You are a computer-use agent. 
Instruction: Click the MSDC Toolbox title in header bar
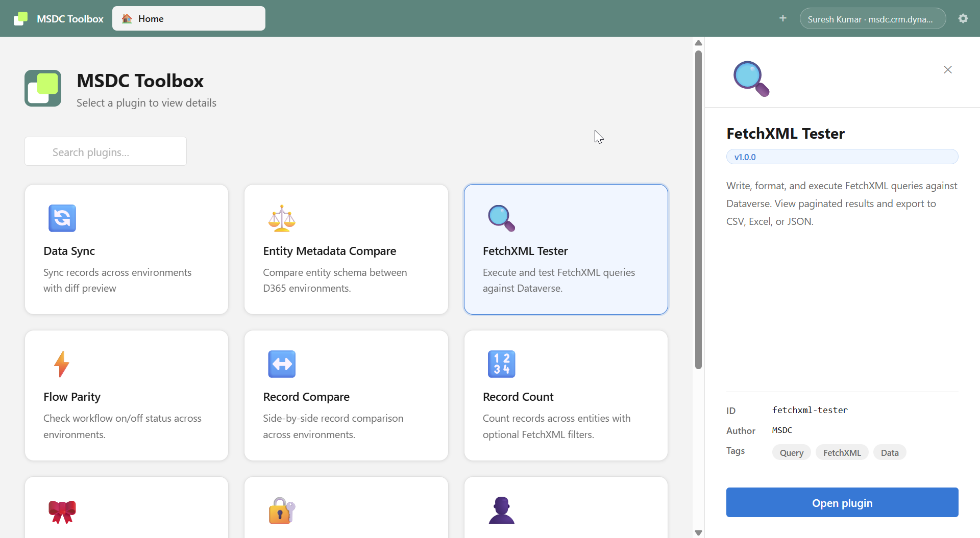click(70, 19)
